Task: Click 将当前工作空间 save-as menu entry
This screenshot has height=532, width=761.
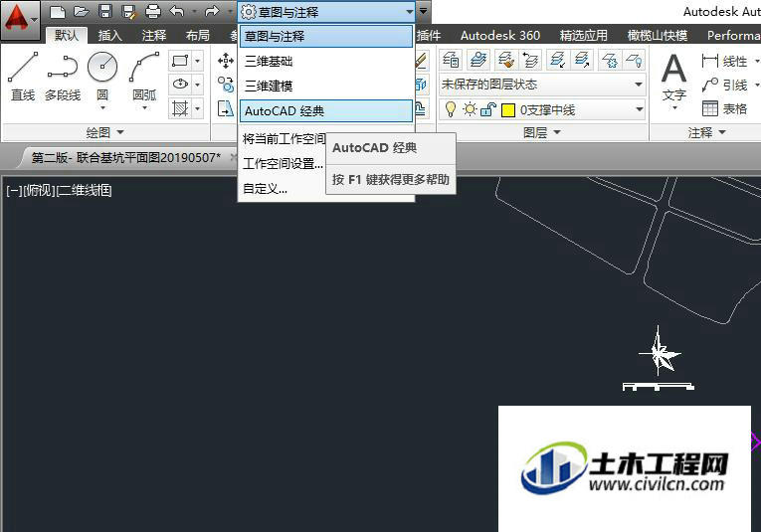Action: (284, 139)
